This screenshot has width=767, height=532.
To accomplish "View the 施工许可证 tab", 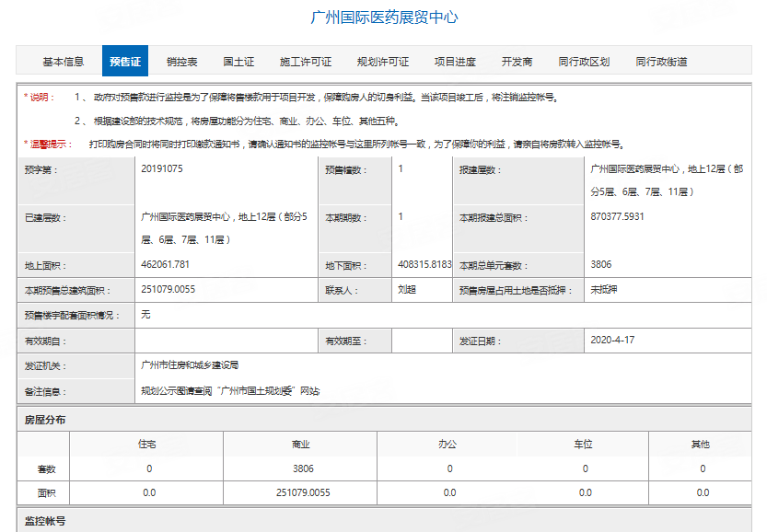I will coord(306,62).
